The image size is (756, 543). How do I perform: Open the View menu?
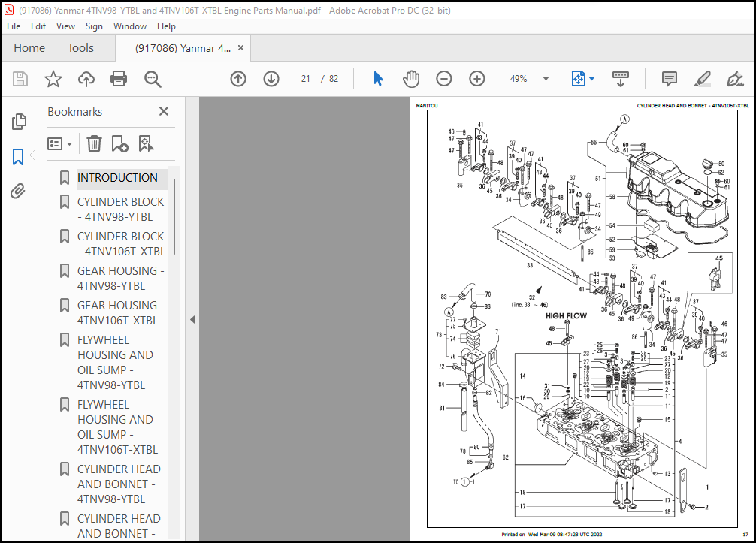(65, 26)
